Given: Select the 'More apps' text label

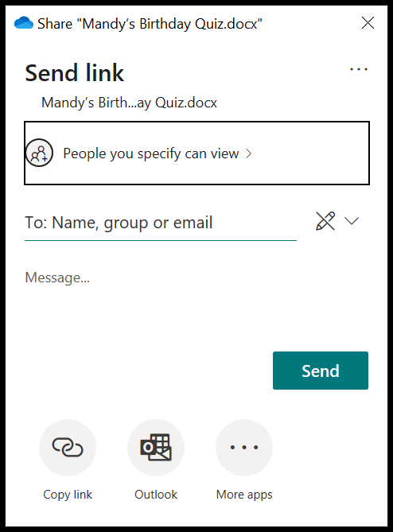Looking at the screenshot, I should (x=244, y=495).
